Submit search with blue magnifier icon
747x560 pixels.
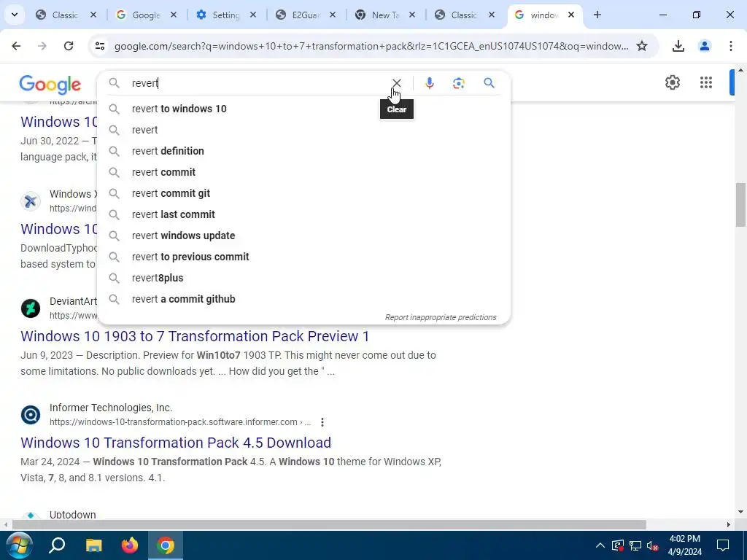point(489,83)
